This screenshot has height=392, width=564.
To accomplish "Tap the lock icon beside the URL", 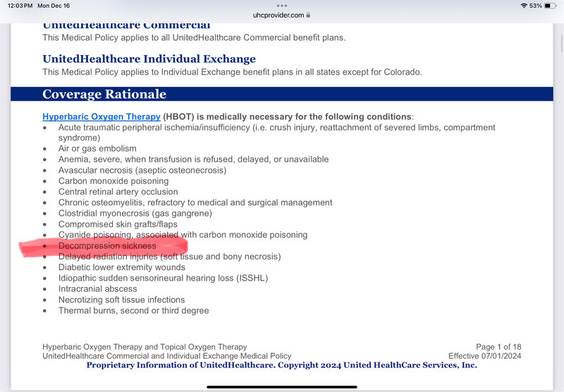I will 309,14.
